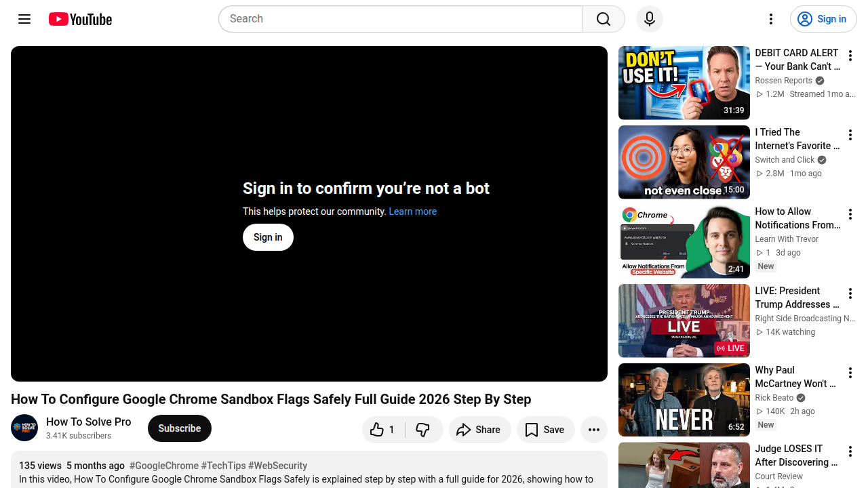Open the How to Allow Notifications title
The width and height of the screenshot is (868, 488).
pos(797,218)
